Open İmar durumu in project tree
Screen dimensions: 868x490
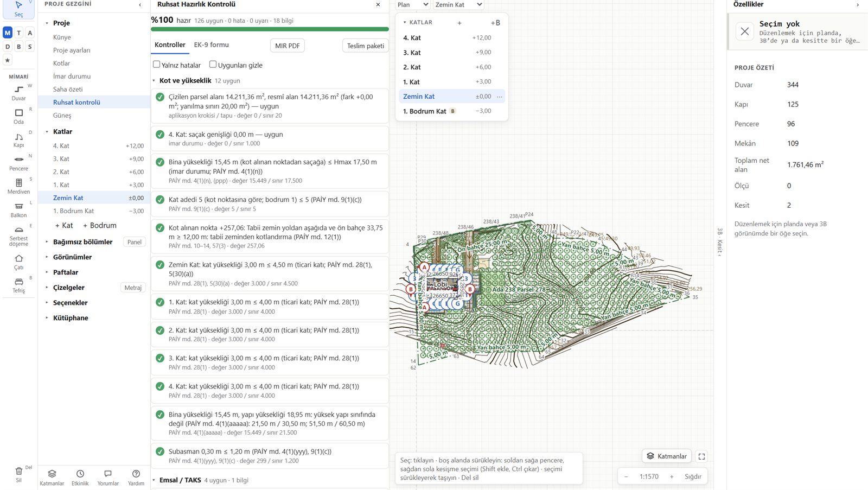click(x=72, y=76)
